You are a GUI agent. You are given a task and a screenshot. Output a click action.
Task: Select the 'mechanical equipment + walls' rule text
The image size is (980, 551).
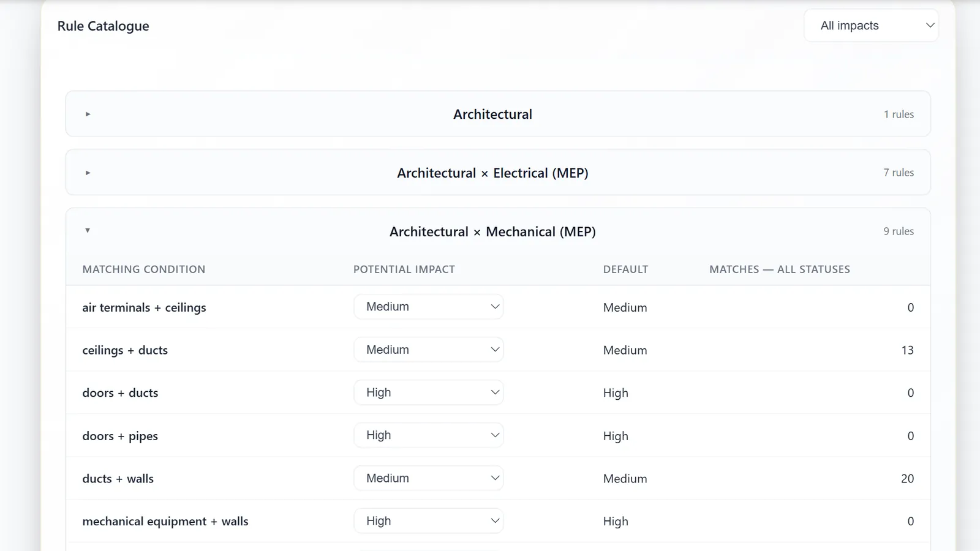coord(165,522)
